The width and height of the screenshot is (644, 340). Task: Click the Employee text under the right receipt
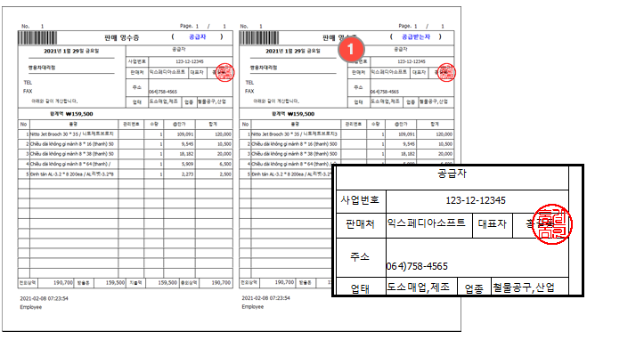pos(253,307)
